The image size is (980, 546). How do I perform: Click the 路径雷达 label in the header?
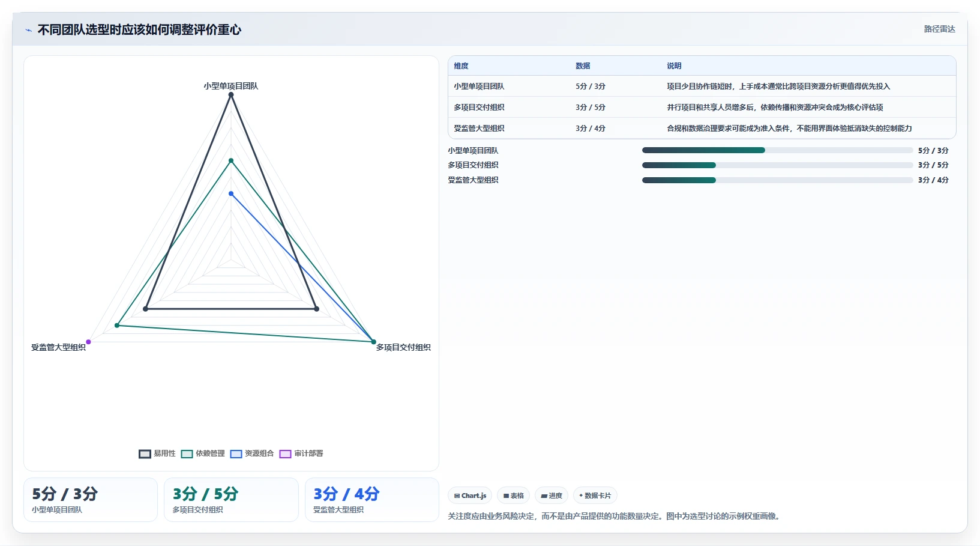(939, 29)
